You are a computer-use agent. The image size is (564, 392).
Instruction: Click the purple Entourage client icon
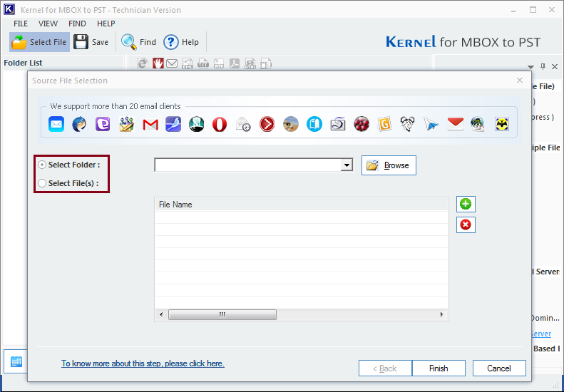[x=103, y=125]
